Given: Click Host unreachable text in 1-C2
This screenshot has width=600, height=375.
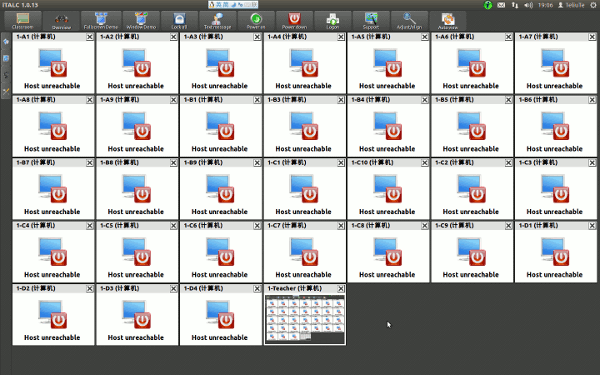Looking at the screenshot, I should coord(471,212).
